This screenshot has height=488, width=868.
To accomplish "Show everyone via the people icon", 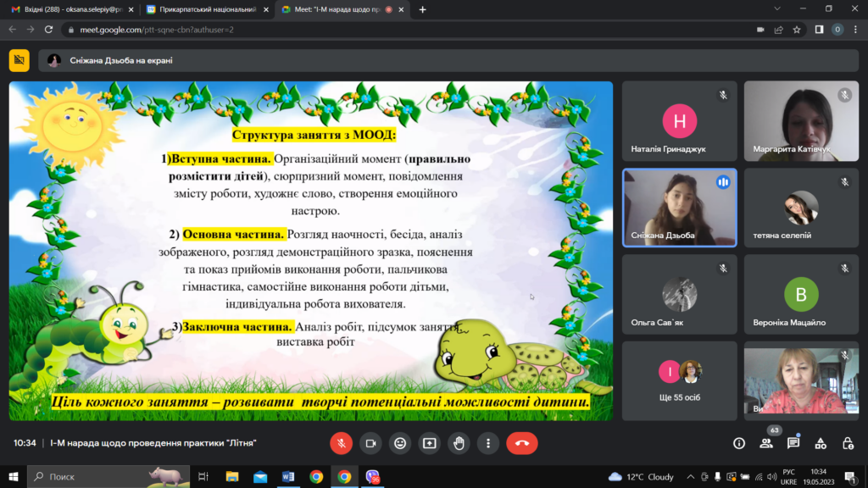I will point(766,443).
